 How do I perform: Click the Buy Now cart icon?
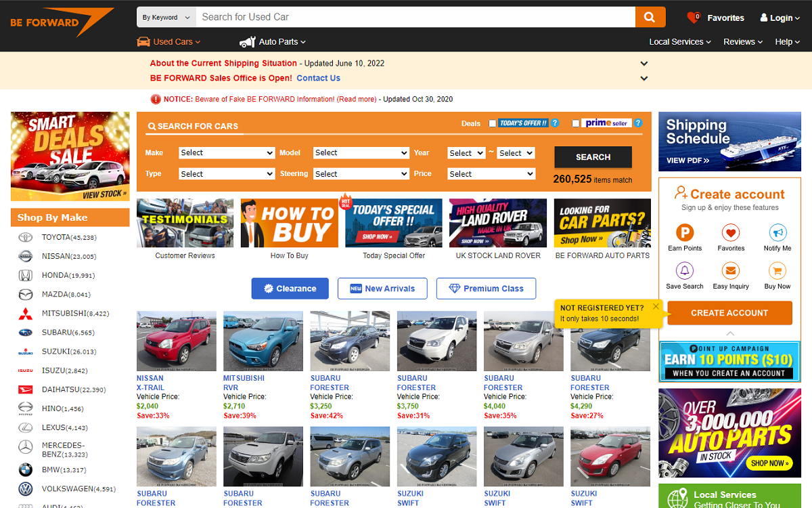pos(777,271)
